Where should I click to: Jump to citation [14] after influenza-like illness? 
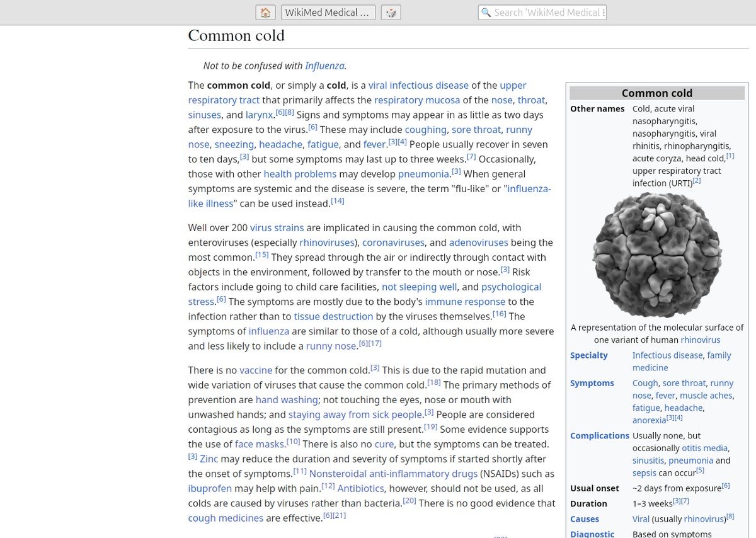pyautogui.click(x=338, y=201)
